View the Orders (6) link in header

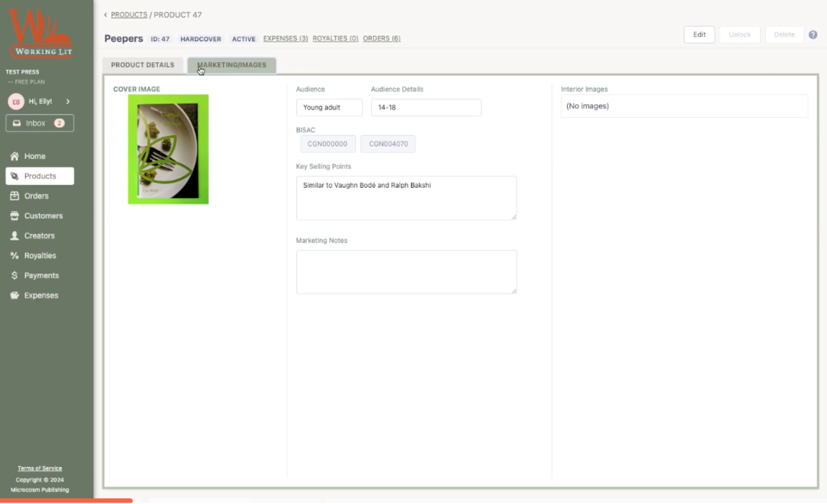click(381, 39)
